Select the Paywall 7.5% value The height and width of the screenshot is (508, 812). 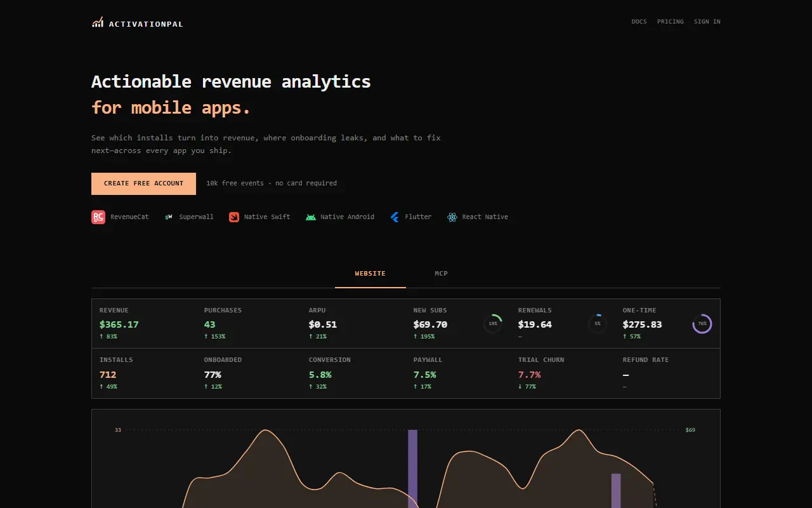pos(425,375)
